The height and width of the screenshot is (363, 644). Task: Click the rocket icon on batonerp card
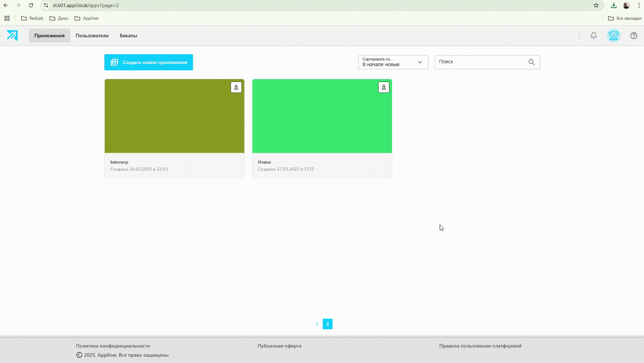coord(236,87)
